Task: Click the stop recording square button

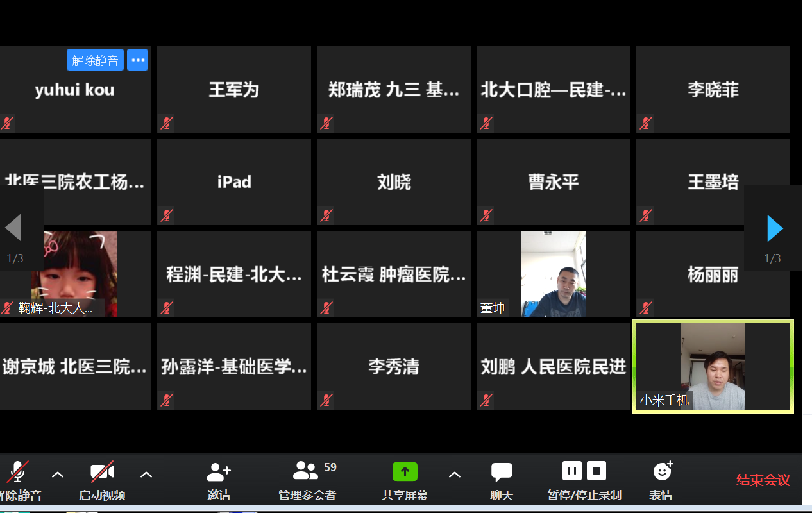Action: 596,471
